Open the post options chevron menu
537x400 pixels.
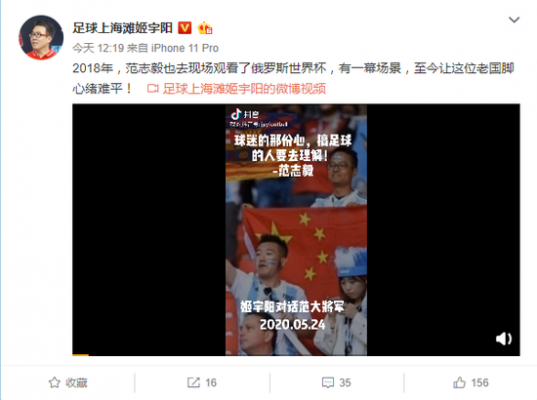coord(514,20)
